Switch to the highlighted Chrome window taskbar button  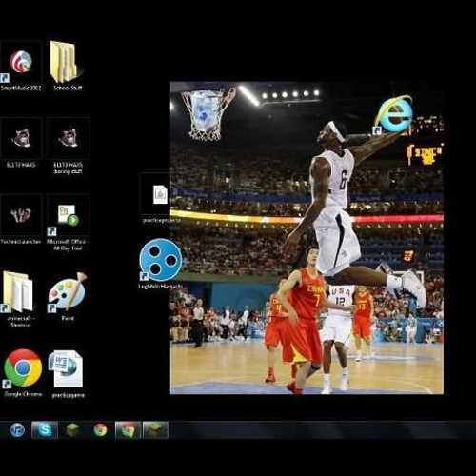[x=128, y=430]
